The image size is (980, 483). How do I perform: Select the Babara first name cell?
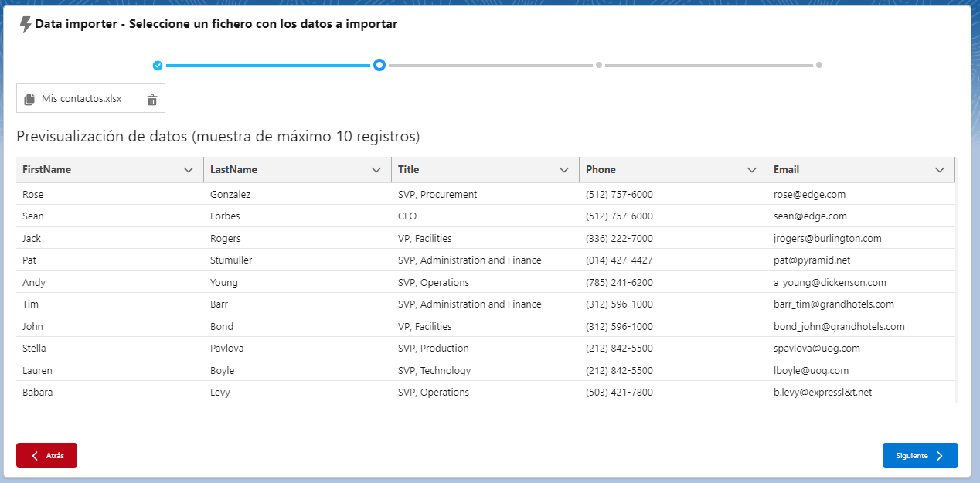coord(110,393)
